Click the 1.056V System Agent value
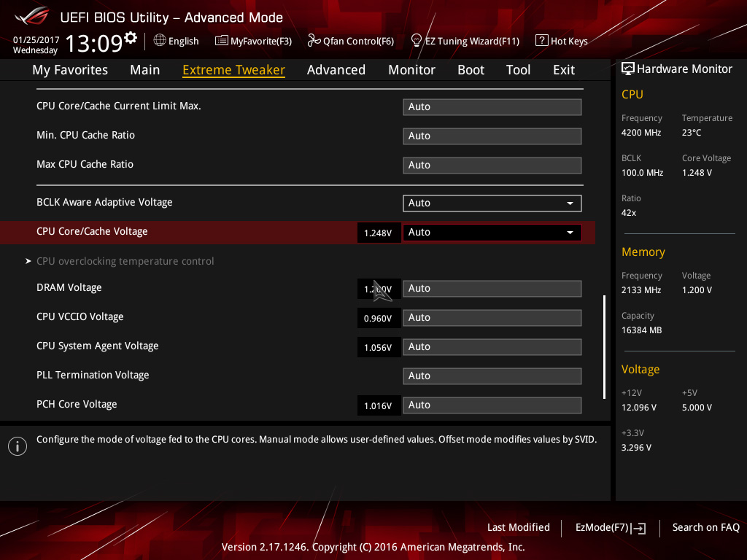The width and height of the screenshot is (747, 560). 379,347
